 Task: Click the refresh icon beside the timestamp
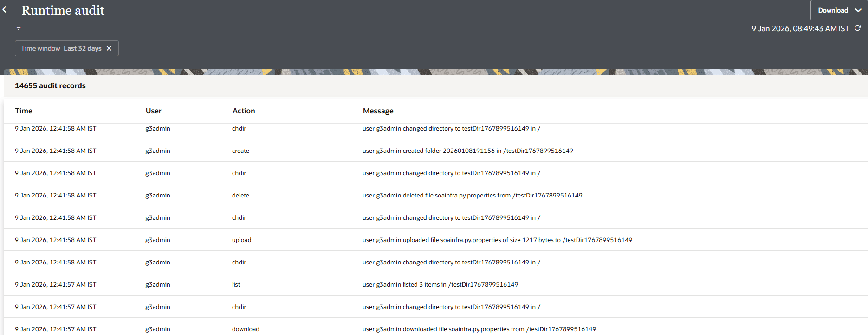point(858,28)
